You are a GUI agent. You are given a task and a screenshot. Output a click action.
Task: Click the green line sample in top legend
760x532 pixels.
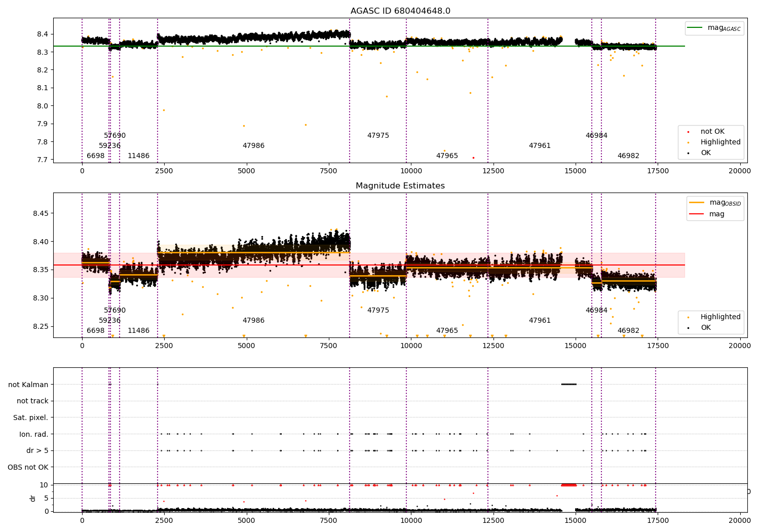coord(696,28)
